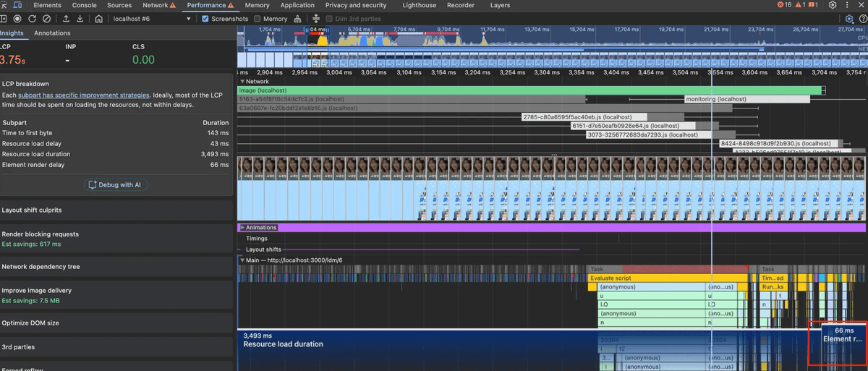Clear the current performance recording
Screen dimensions: 868x371
[x=47, y=19]
